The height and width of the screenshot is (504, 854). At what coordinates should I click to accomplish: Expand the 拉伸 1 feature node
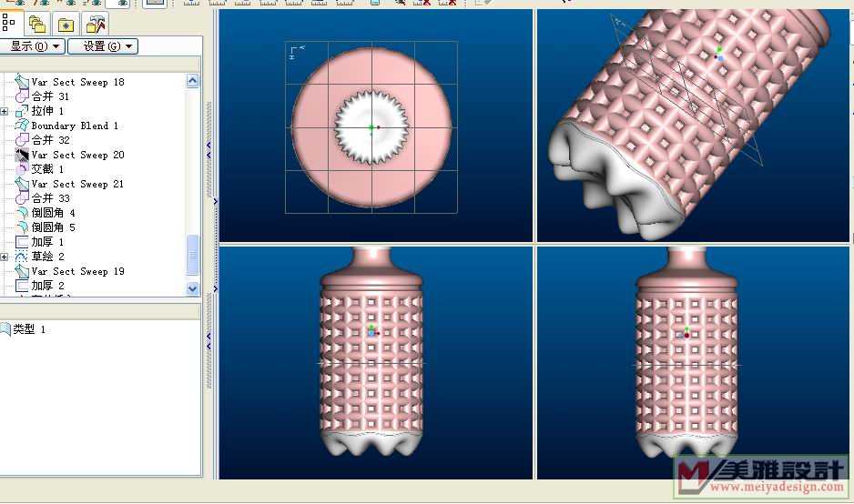click(x=4, y=111)
